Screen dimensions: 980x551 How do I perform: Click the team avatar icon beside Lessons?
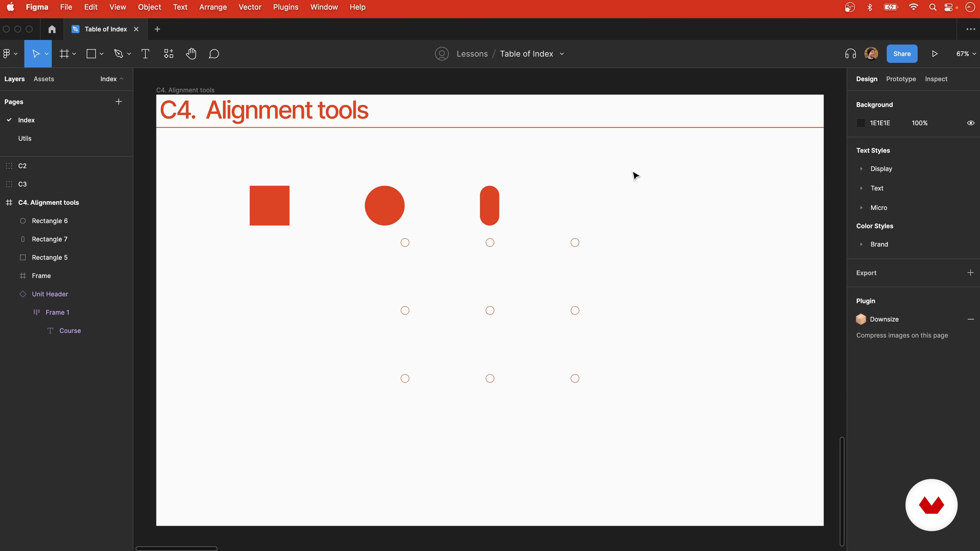click(x=442, y=54)
